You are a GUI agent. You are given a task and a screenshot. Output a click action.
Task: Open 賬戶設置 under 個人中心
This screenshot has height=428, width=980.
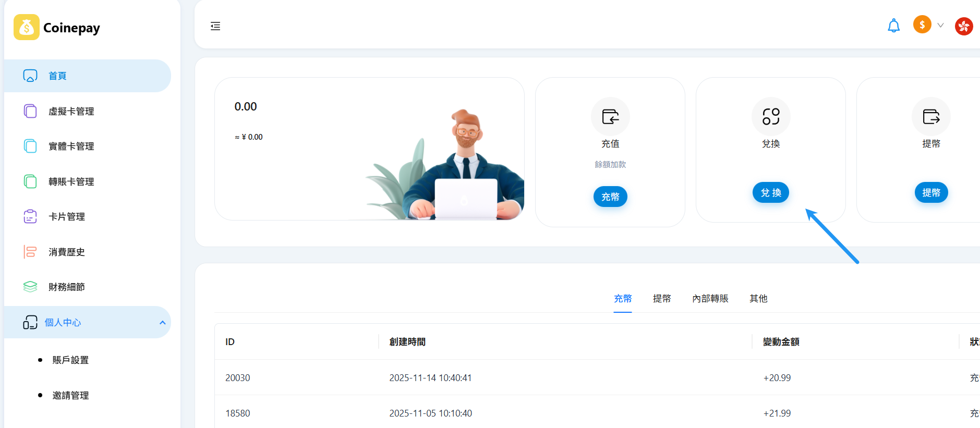(x=70, y=360)
